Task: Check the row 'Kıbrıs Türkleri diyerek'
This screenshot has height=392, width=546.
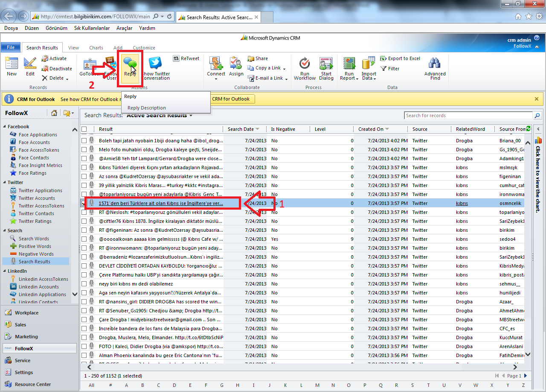Action: tap(84, 167)
